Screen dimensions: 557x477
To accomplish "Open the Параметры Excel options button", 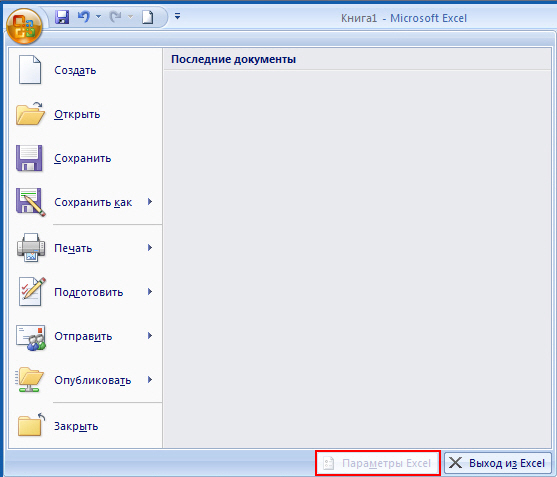I will click(x=377, y=463).
